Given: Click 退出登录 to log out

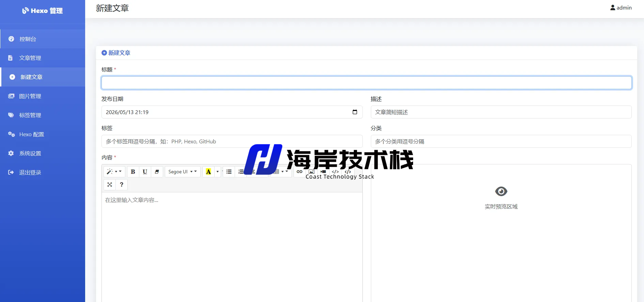Looking at the screenshot, I should coord(43,172).
